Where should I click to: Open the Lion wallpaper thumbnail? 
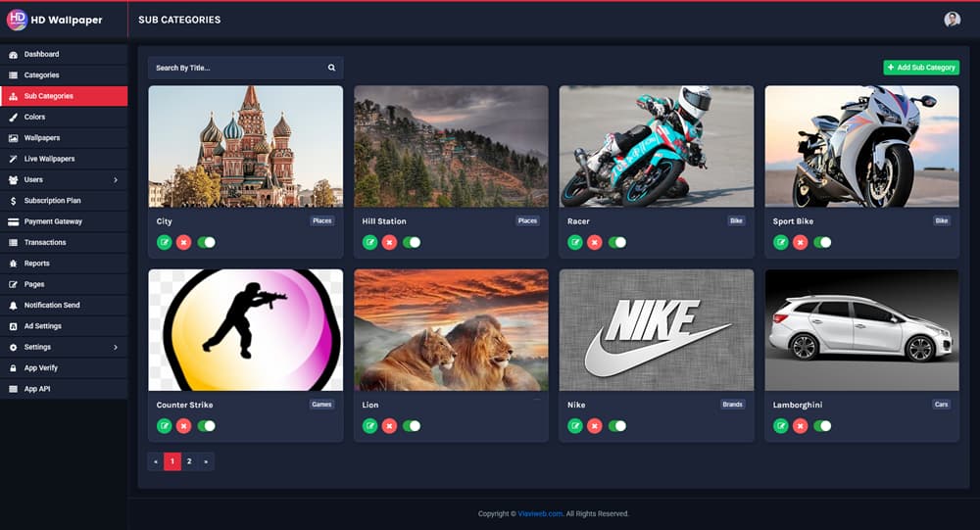(451, 330)
